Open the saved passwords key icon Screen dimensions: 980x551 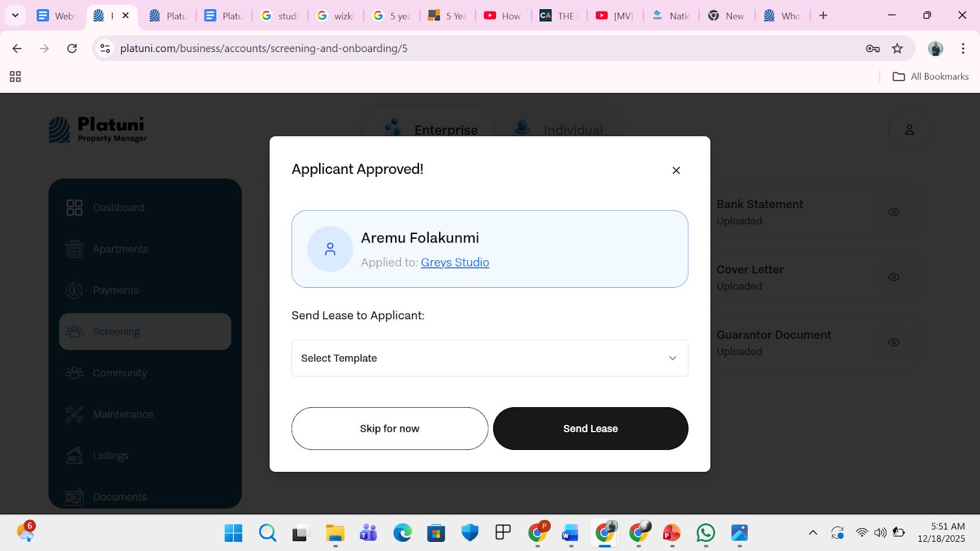[873, 48]
